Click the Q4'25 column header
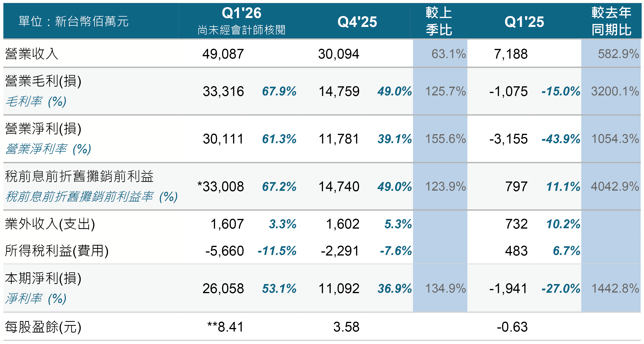 point(357,22)
